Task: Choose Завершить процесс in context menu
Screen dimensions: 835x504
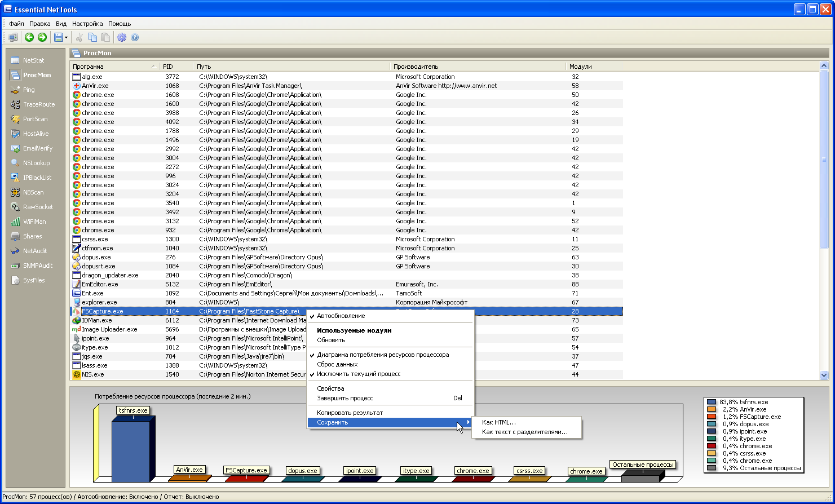Action: (390, 398)
